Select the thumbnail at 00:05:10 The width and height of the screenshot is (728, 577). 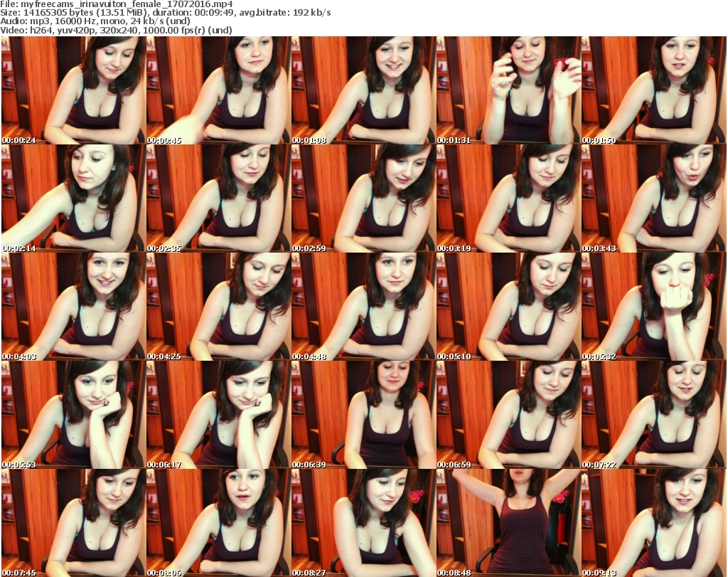coord(508,307)
